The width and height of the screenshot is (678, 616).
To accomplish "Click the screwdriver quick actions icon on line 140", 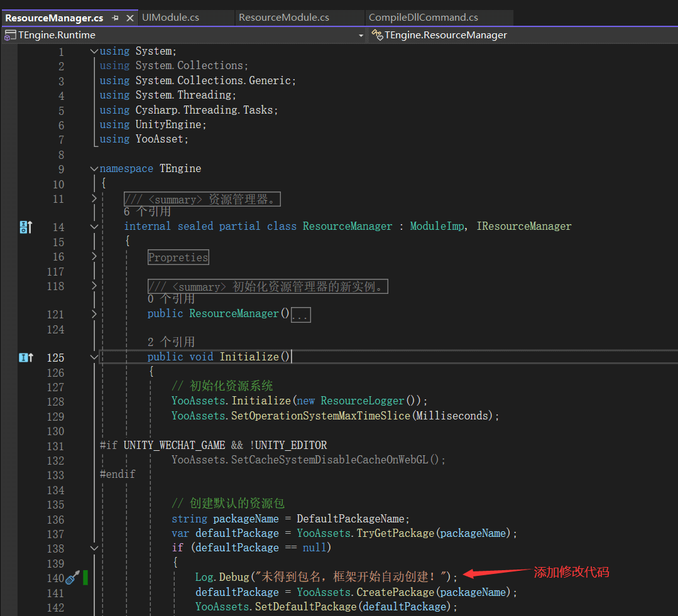I will pyautogui.click(x=72, y=577).
